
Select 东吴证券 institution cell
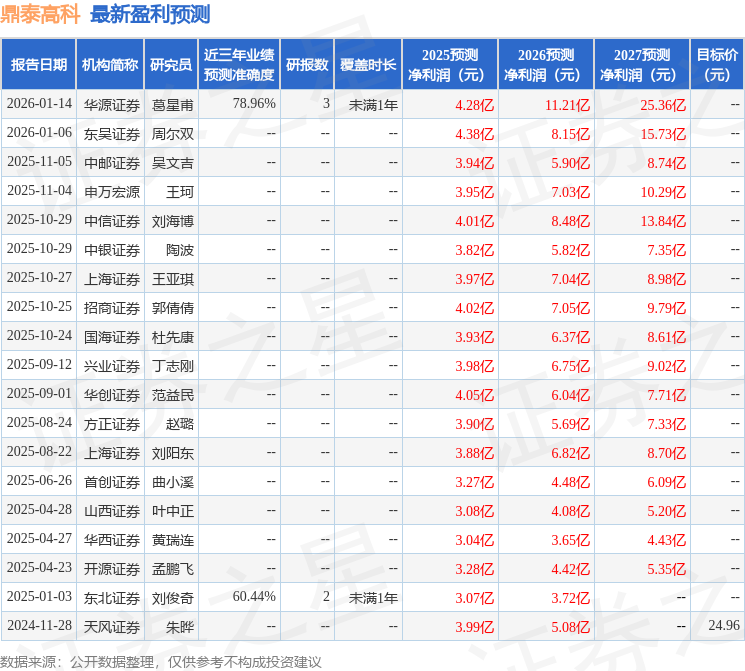pos(112,134)
